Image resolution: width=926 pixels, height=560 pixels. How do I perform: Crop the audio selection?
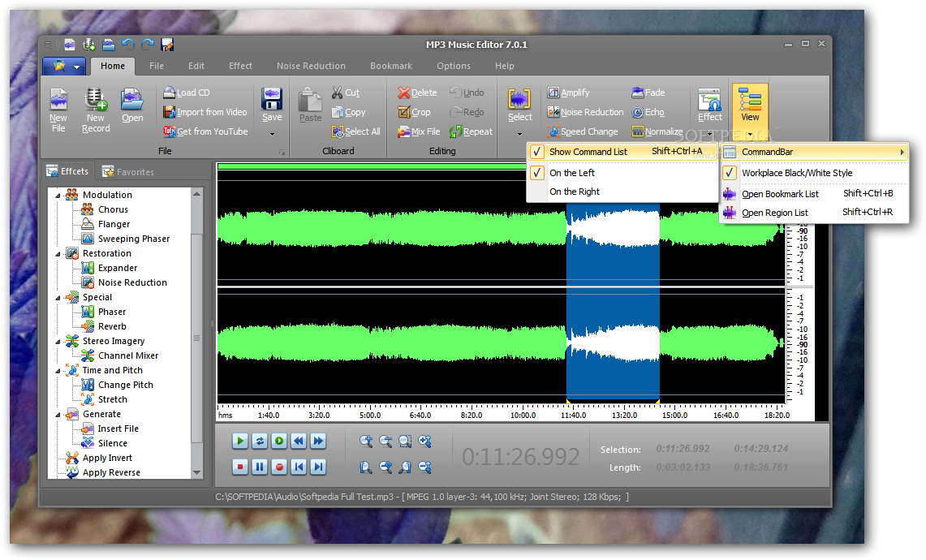[x=415, y=112]
